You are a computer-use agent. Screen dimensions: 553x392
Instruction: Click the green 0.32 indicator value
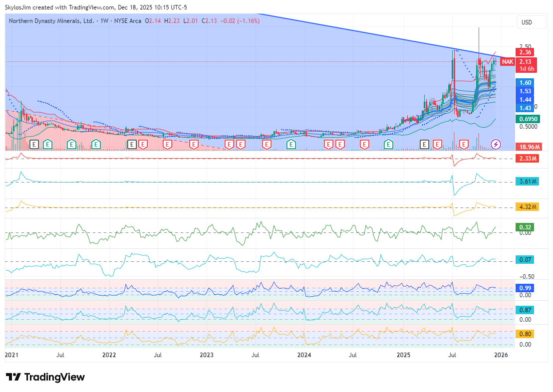tap(525, 227)
